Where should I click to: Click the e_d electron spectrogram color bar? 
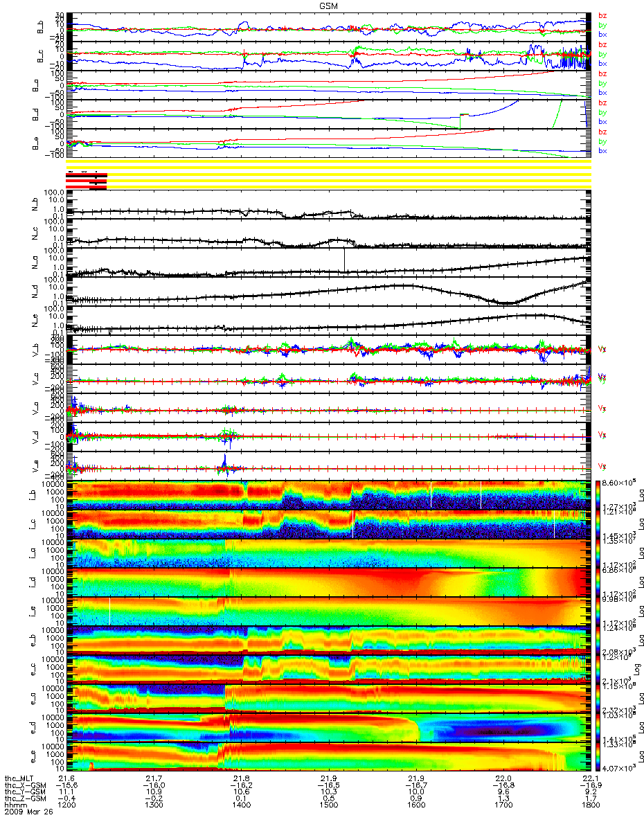[598, 726]
